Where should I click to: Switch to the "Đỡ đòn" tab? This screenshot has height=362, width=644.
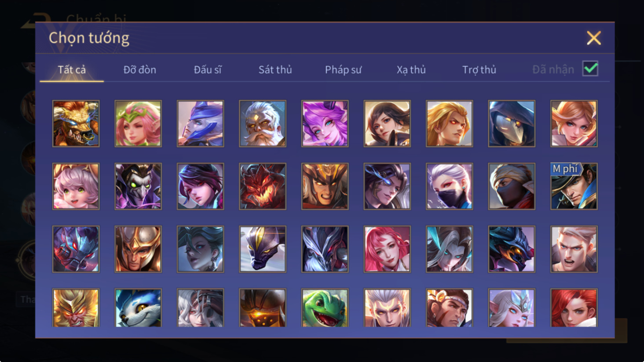tap(140, 69)
